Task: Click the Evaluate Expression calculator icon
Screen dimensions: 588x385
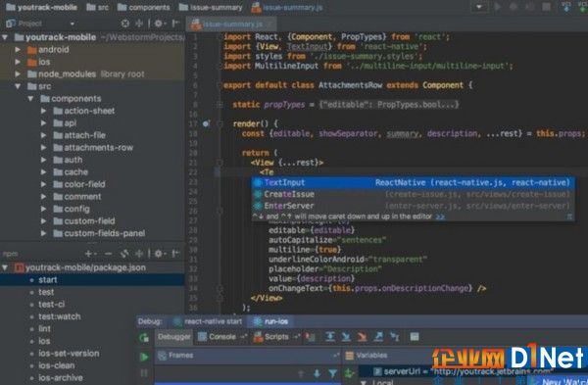Action: click(415, 337)
